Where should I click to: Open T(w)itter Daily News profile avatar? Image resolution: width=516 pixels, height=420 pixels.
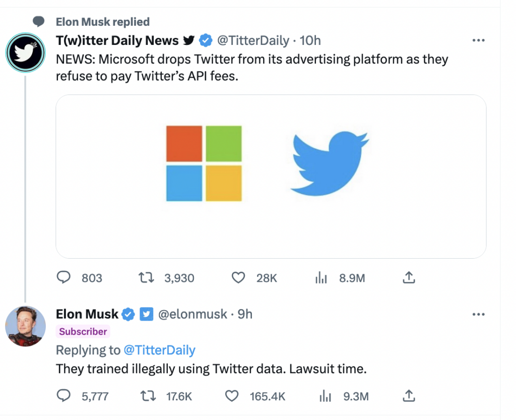[25, 52]
